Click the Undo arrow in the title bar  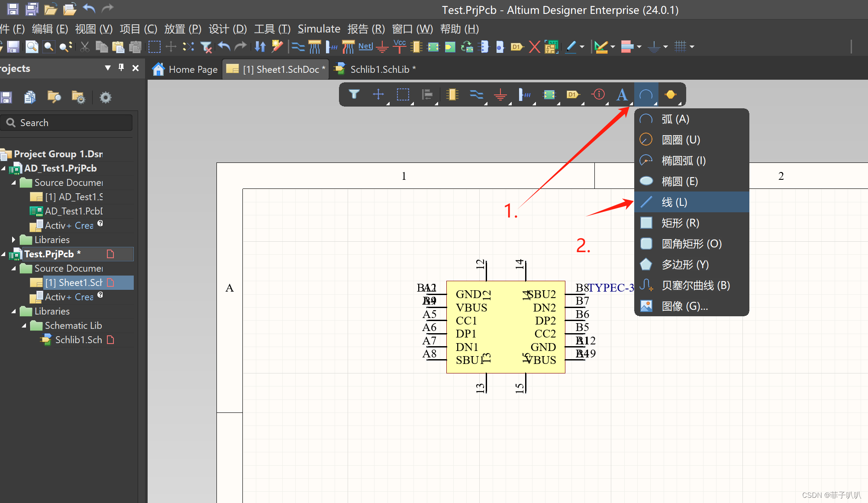click(x=89, y=8)
